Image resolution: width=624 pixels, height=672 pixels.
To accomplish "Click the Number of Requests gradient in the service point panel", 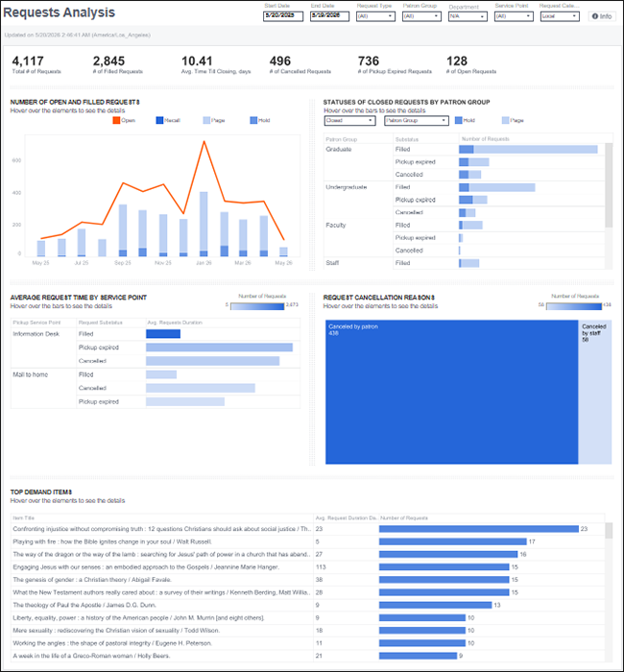I will 257,306.
